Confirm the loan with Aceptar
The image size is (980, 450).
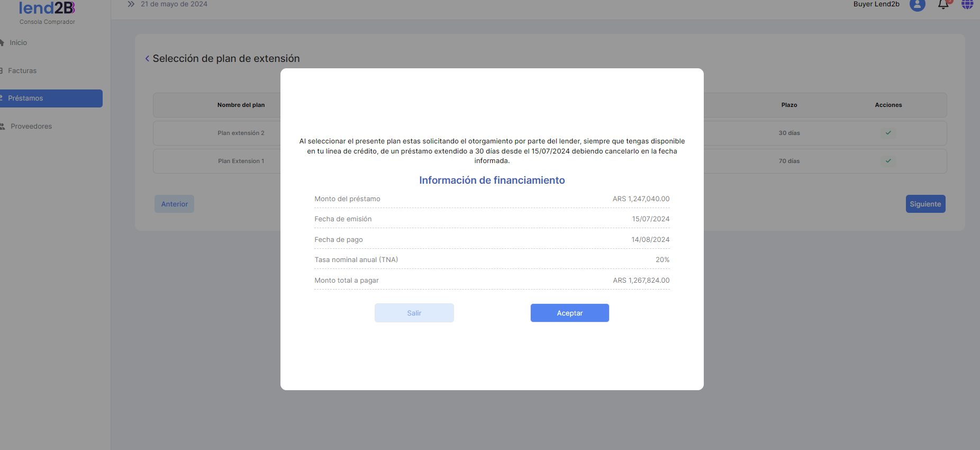[569, 313]
